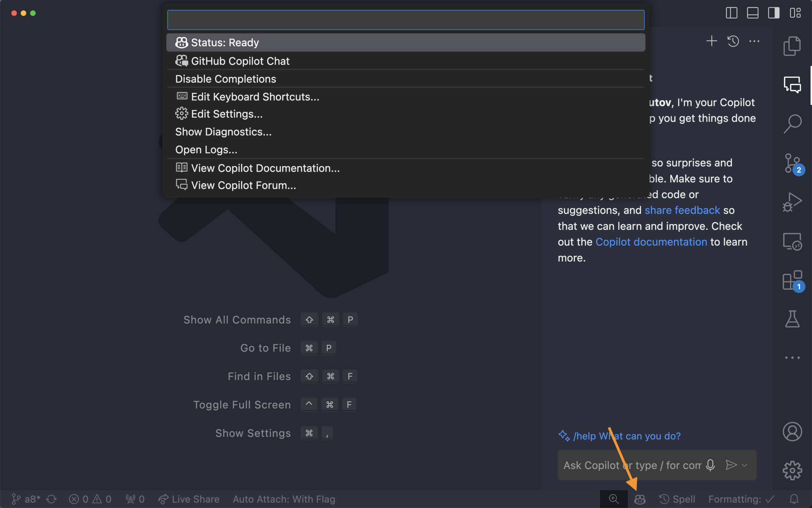The height and width of the screenshot is (508, 812).
Task: Click Live Share in status bar
Action: (189, 499)
